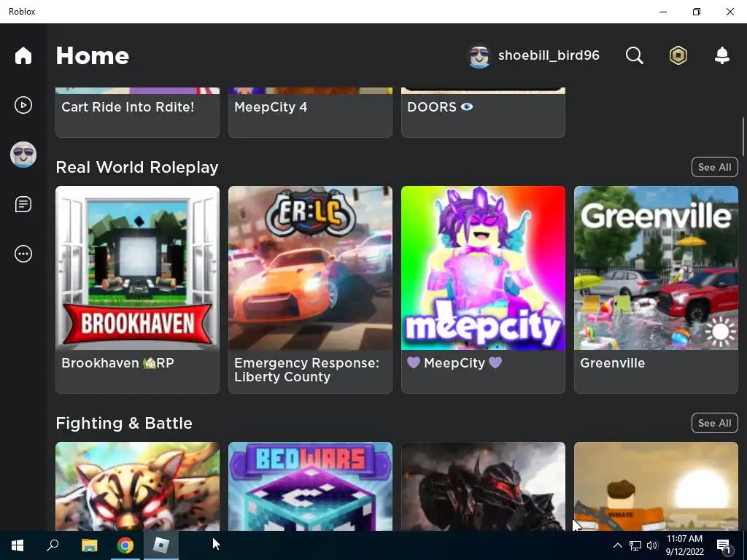Image resolution: width=747 pixels, height=560 pixels.
Task: Open the Avatar icon in sidebar
Action: (23, 155)
